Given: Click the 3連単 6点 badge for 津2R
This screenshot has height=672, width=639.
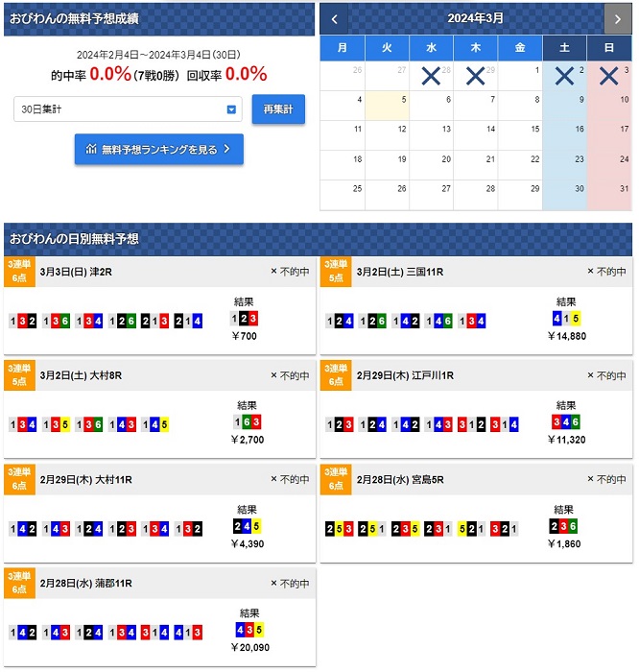Looking at the screenshot, I should click(19, 272).
